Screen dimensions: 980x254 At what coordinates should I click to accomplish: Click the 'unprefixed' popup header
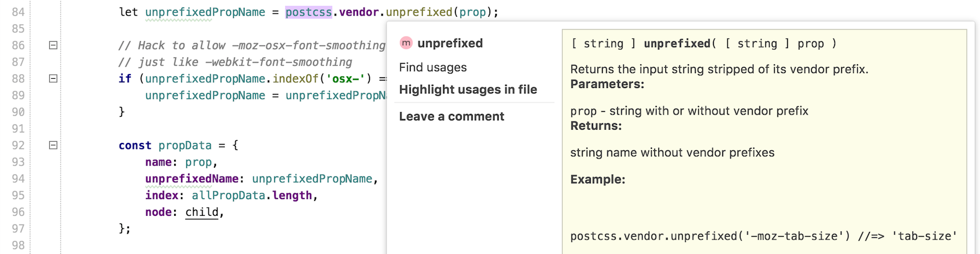pyautogui.click(x=450, y=43)
